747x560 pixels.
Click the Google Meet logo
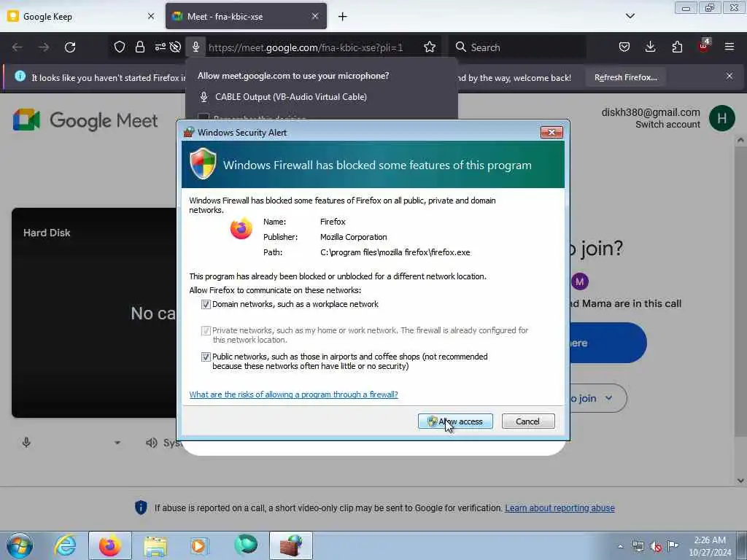[x=85, y=120]
